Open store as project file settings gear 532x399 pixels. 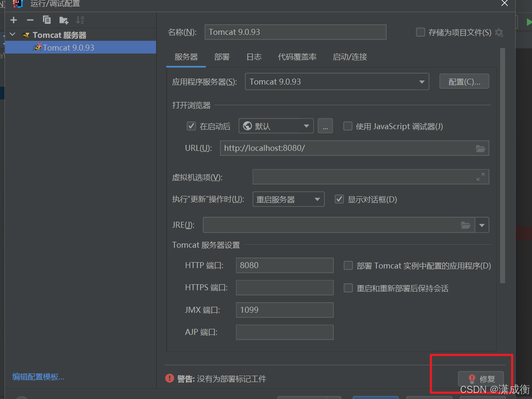pyautogui.click(x=499, y=33)
